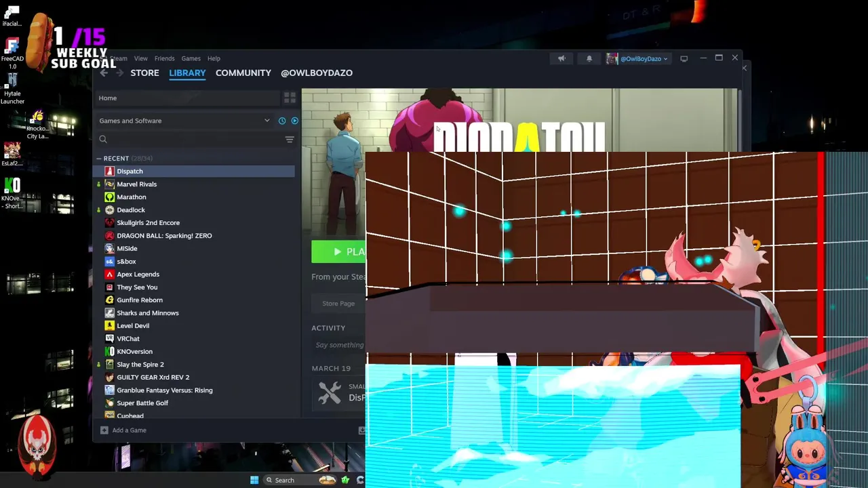This screenshot has width=868, height=488.
Task: Select Level Devil in the library list
Action: [194, 326]
